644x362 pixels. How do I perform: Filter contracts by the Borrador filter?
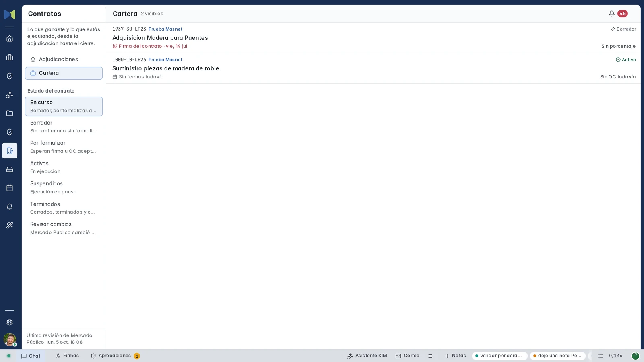[x=64, y=127]
